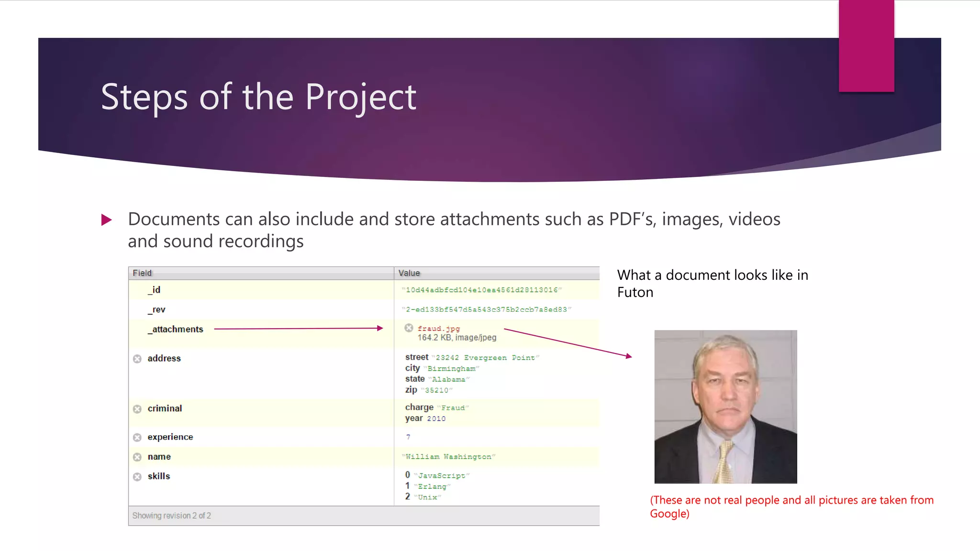Screen dimensions: 980x551
Task: Click the delete icon next to criminal field
Action: point(137,409)
